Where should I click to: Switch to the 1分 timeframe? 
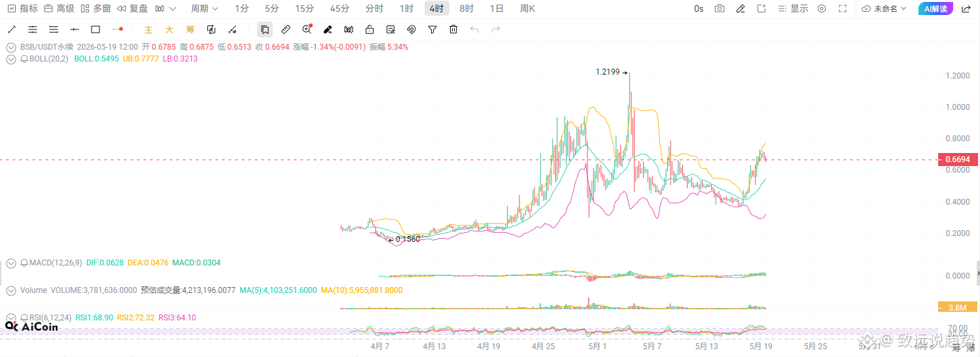[242, 8]
